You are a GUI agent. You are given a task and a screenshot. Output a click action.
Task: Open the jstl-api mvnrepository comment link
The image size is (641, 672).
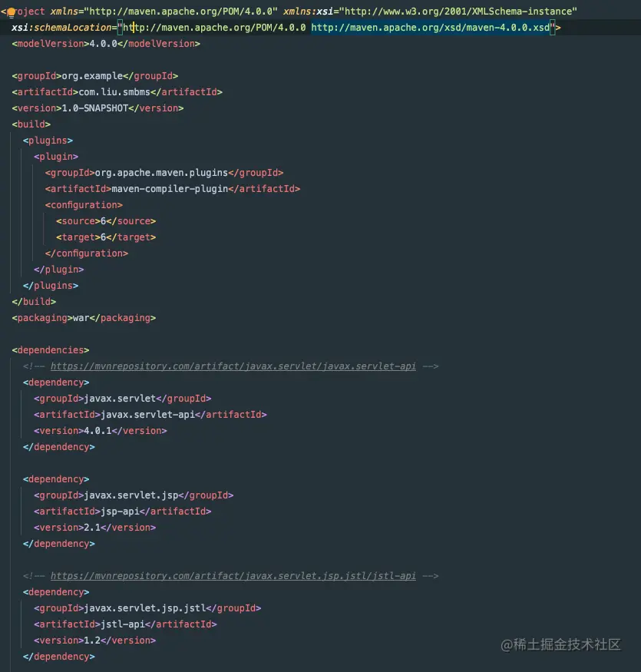[x=233, y=575]
